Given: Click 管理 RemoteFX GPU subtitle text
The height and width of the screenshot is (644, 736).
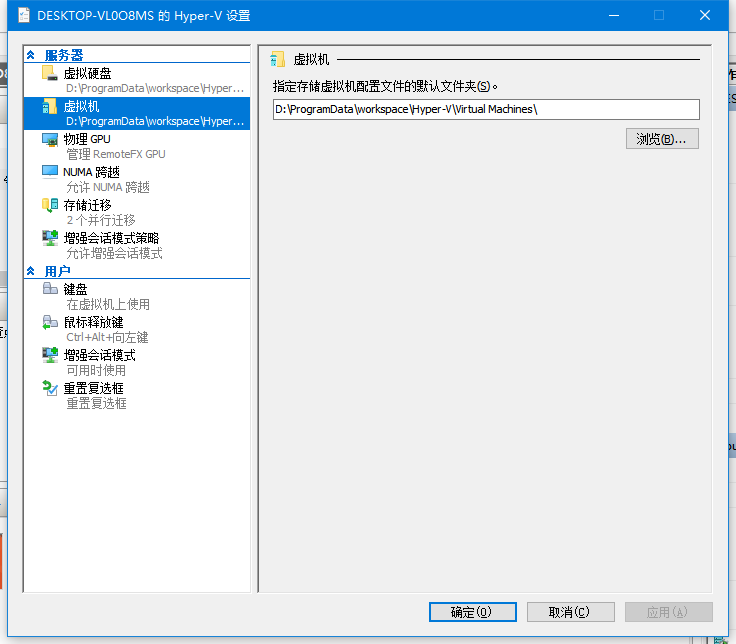Looking at the screenshot, I should [x=115, y=154].
